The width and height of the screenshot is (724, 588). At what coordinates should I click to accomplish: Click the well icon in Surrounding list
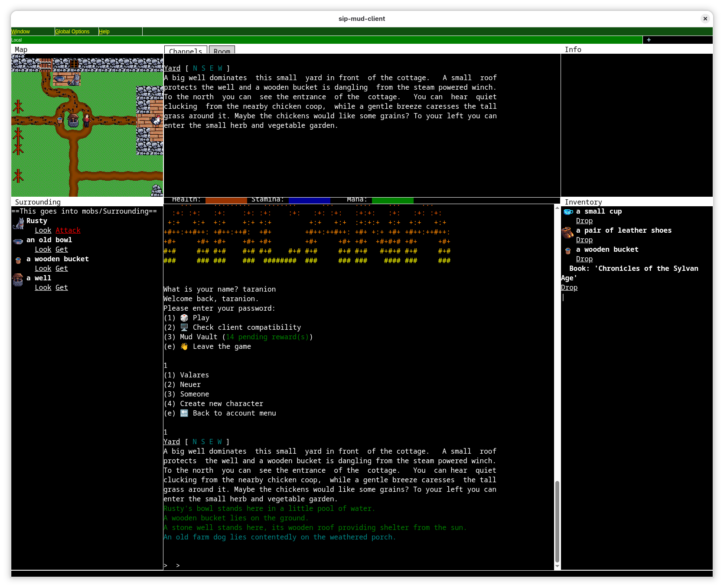click(18, 279)
